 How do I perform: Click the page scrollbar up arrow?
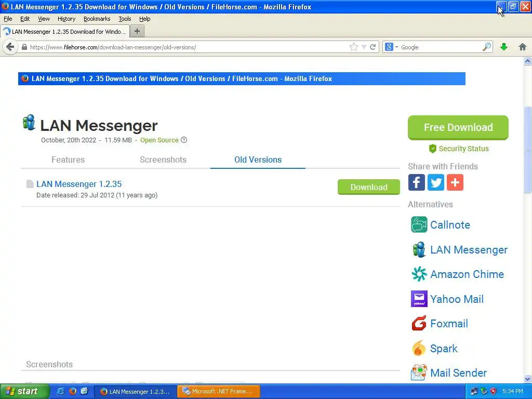527,61
